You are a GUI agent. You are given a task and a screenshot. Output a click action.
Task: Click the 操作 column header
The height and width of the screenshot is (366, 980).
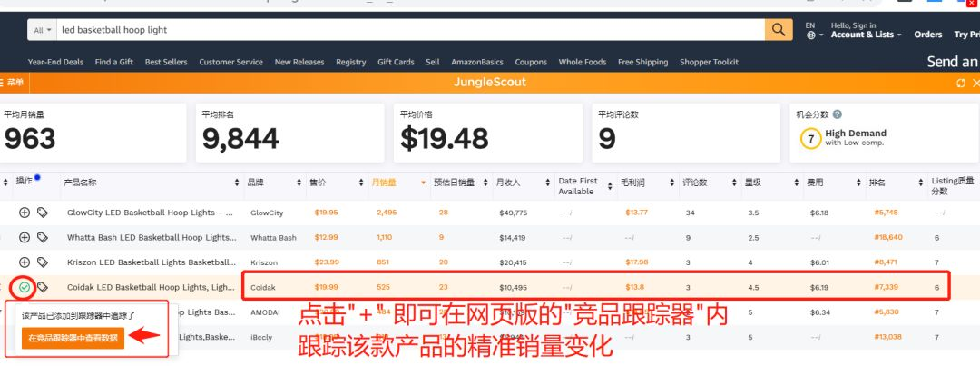pos(24,181)
